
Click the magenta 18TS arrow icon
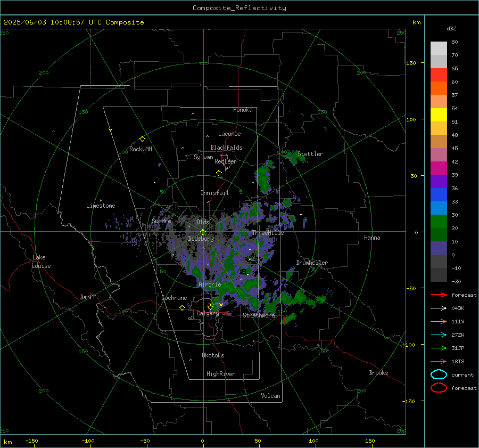pos(439,362)
